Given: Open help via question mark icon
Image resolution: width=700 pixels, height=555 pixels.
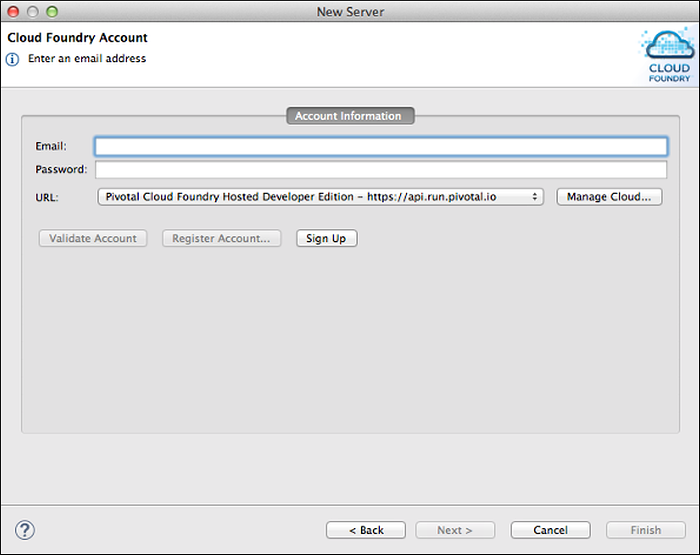Looking at the screenshot, I should 25,530.
